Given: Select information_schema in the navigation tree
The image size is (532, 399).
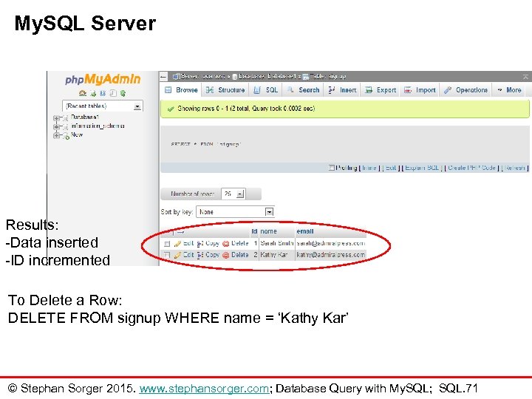Looking at the screenshot, I should pyautogui.click(x=98, y=126).
